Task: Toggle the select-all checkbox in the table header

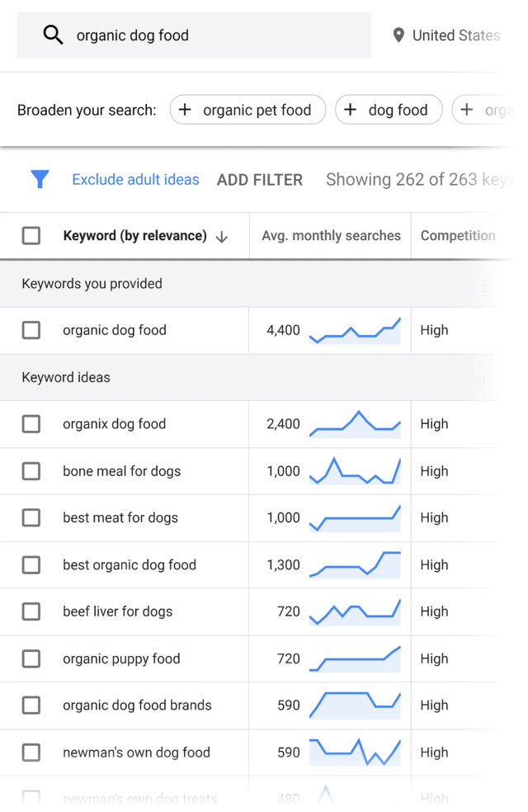Action: (x=31, y=235)
